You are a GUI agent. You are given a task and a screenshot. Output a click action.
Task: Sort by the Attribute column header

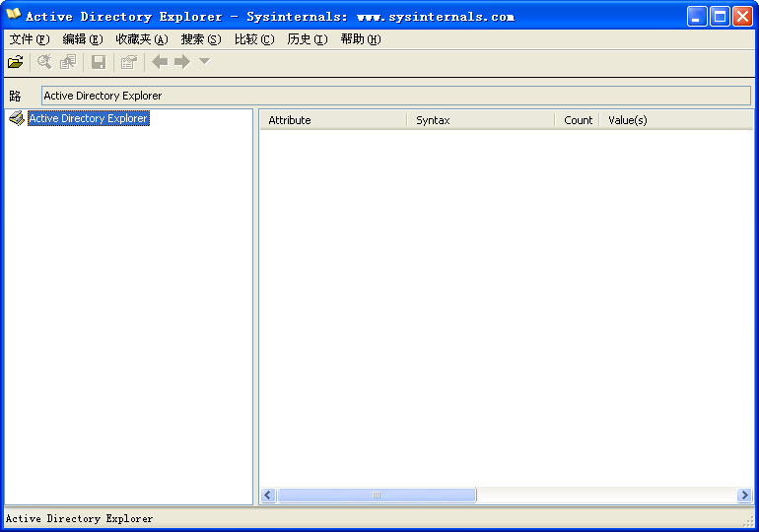333,120
